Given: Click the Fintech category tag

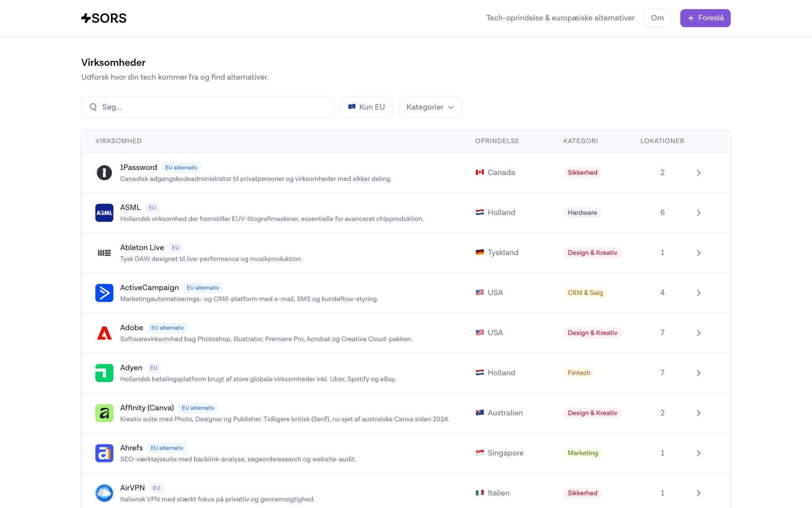Looking at the screenshot, I should click(579, 373).
